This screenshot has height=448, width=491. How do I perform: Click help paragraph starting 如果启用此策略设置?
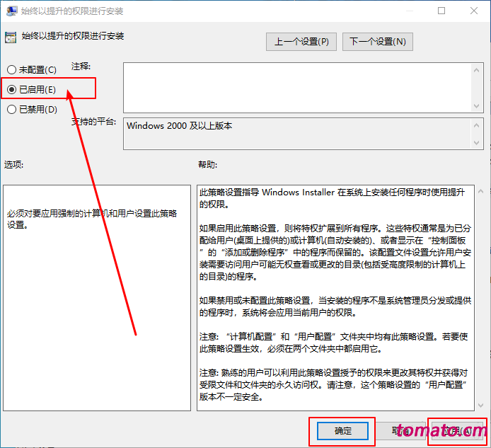335,252
